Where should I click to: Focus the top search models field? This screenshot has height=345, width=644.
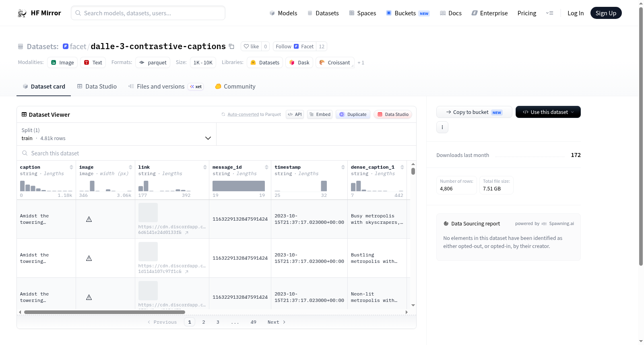[148, 13]
